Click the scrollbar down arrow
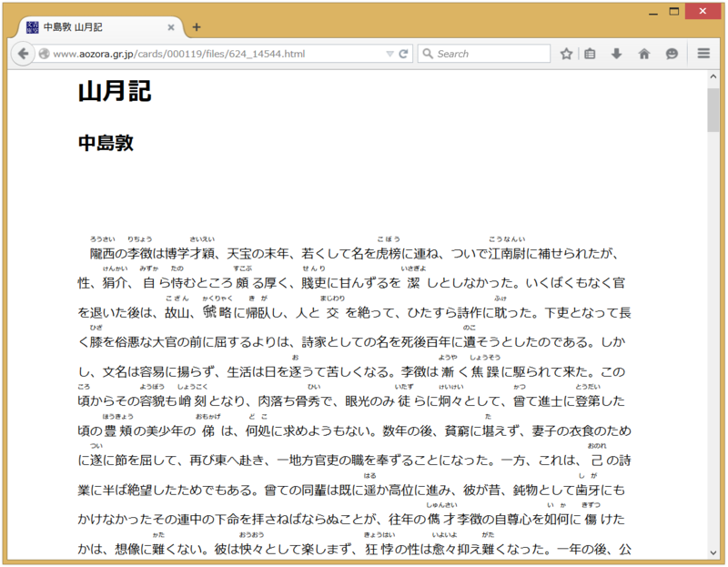Screen dimensions: 728x567 [713, 552]
